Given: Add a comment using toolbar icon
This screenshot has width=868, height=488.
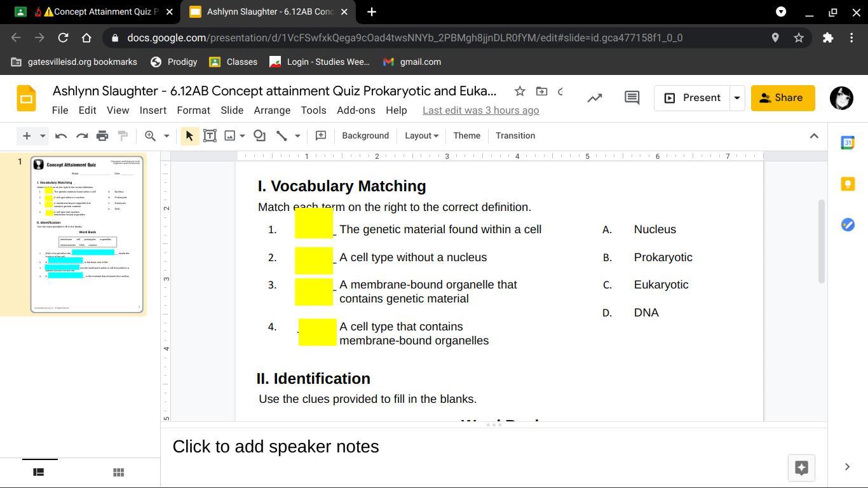Looking at the screenshot, I should coord(321,135).
